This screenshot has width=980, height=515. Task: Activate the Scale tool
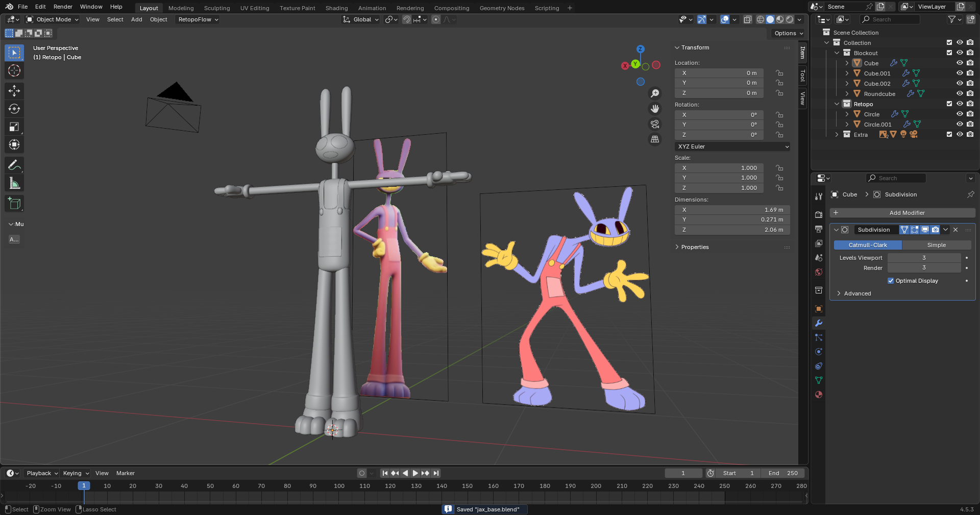pyautogui.click(x=14, y=127)
